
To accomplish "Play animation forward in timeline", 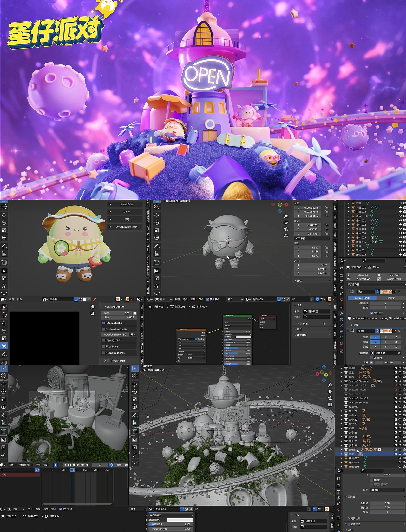I will click(x=78, y=465).
